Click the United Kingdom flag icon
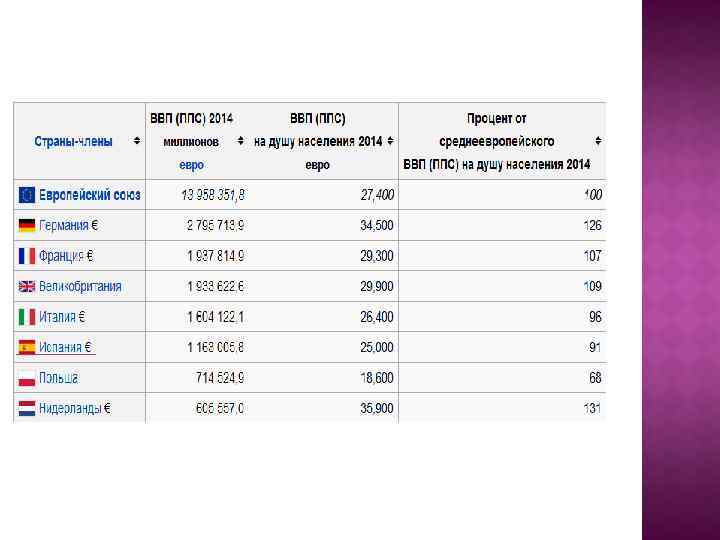The height and width of the screenshot is (540, 720). [26, 287]
